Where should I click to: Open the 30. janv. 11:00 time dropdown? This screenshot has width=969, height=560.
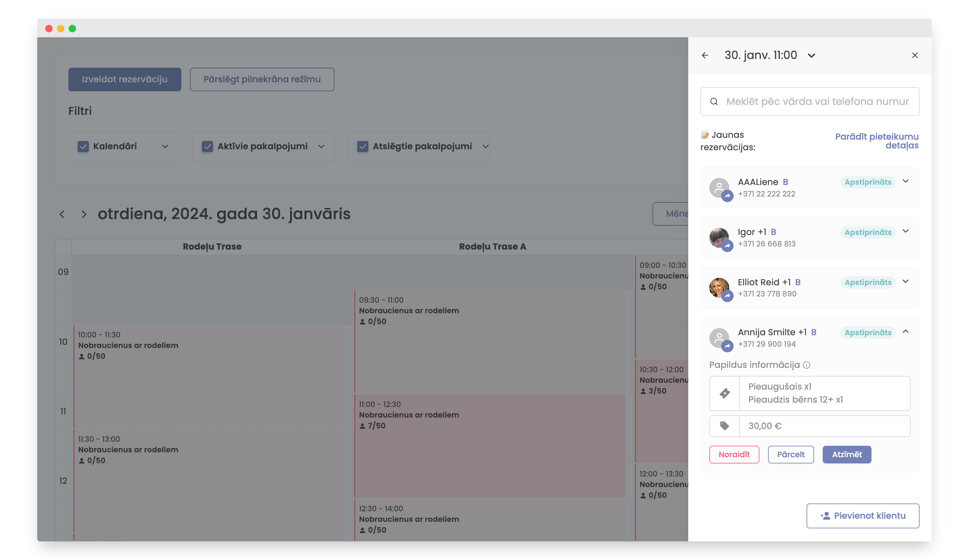pyautogui.click(x=811, y=56)
